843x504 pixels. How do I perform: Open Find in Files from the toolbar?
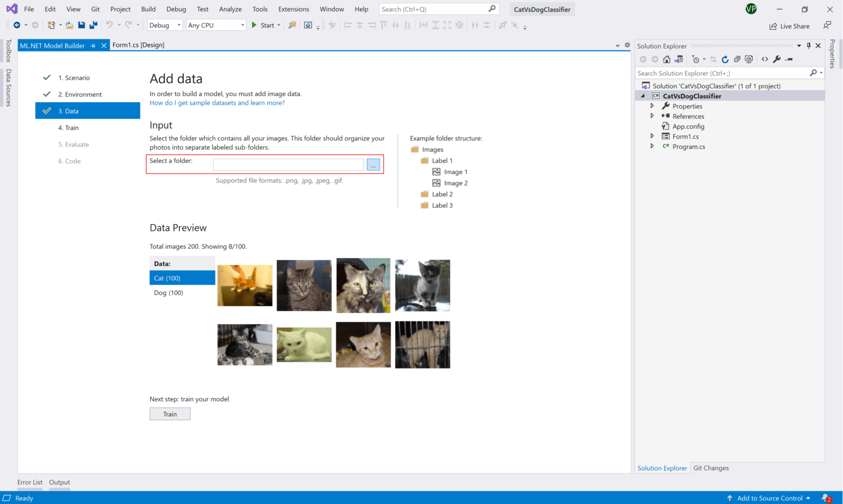click(292, 25)
